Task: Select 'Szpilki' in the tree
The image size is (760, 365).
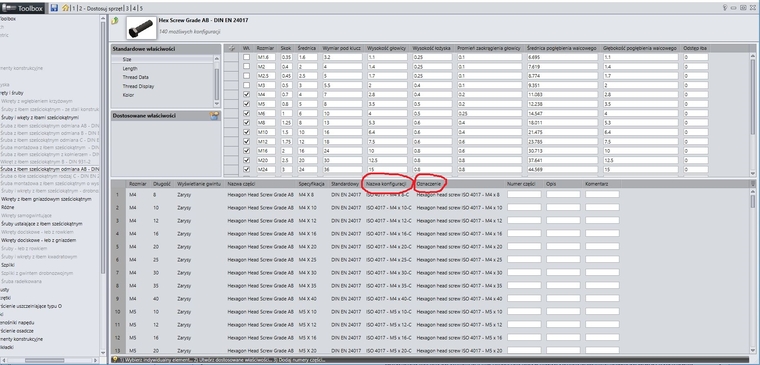Action: [x=8, y=265]
